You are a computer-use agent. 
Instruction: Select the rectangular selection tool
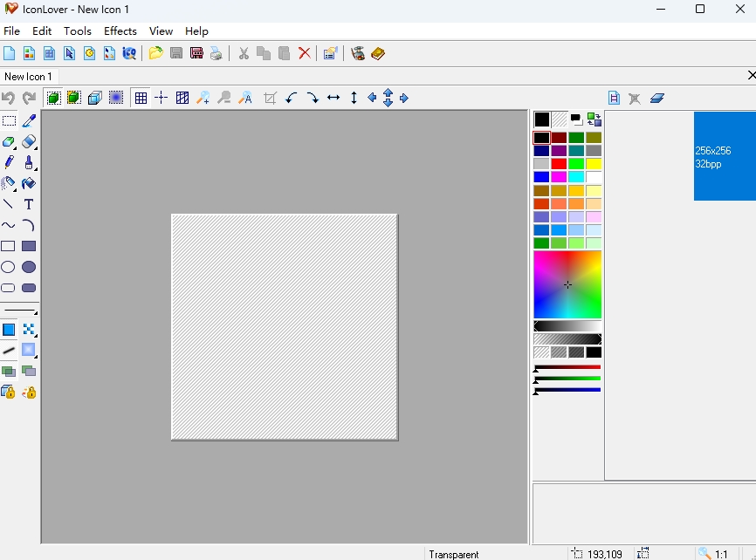tap(9, 120)
